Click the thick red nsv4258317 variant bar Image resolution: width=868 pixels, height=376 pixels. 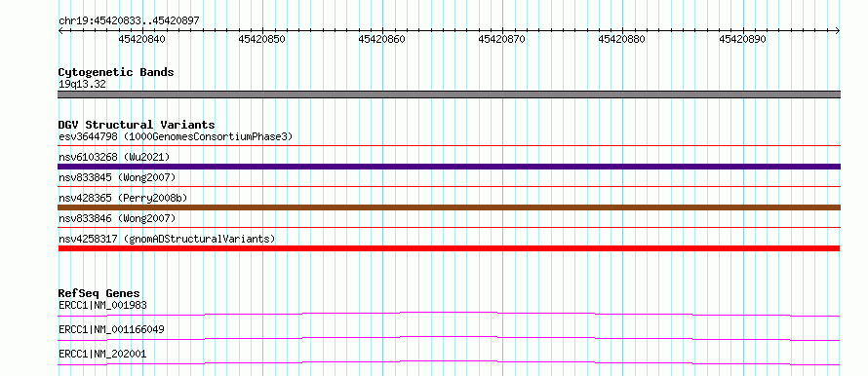tap(450, 248)
